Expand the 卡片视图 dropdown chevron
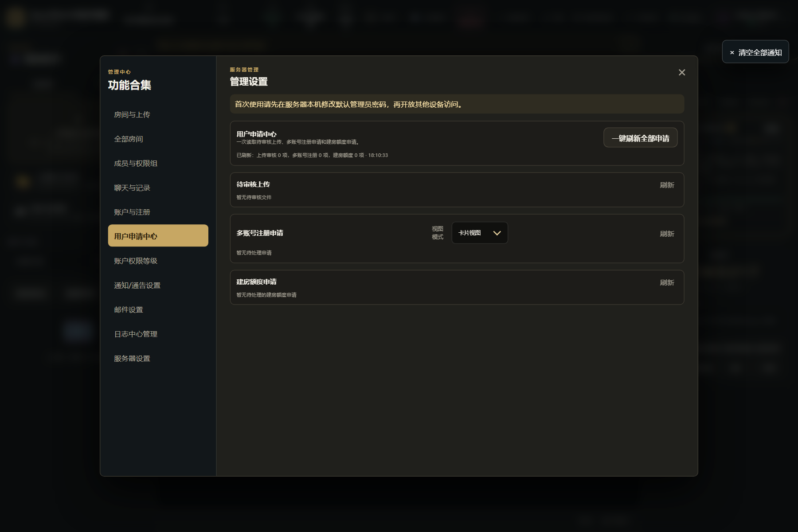798x532 pixels. click(x=497, y=233)
